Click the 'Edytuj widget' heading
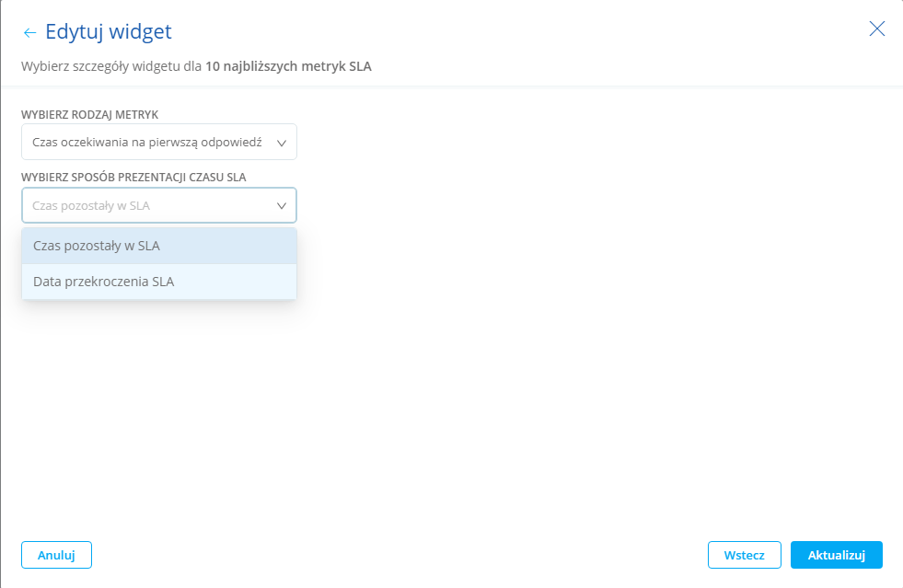This screenshot has height=588, width=903. (x=109, y=32)
